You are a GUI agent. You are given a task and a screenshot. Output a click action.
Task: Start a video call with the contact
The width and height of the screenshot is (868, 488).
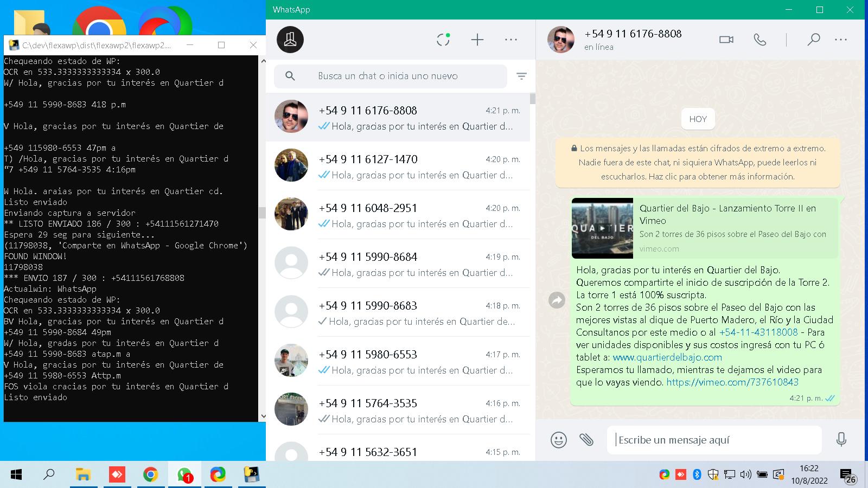(x=726, y=40)
